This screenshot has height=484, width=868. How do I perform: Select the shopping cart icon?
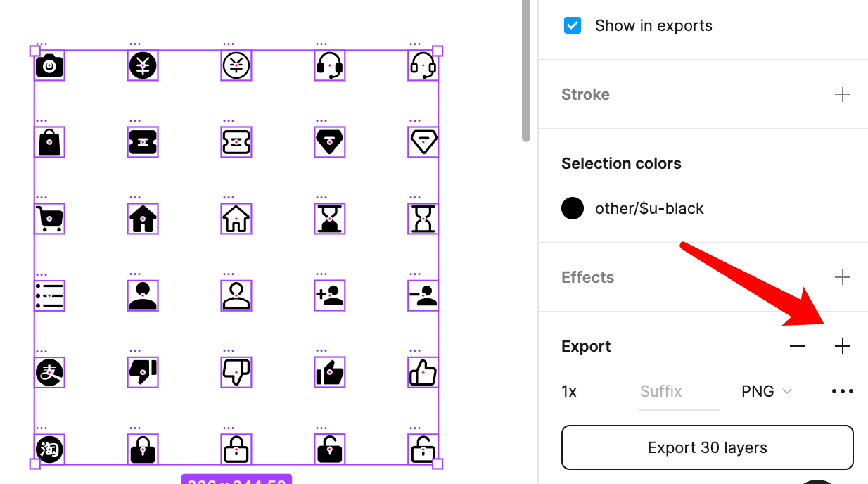(49, 219)
